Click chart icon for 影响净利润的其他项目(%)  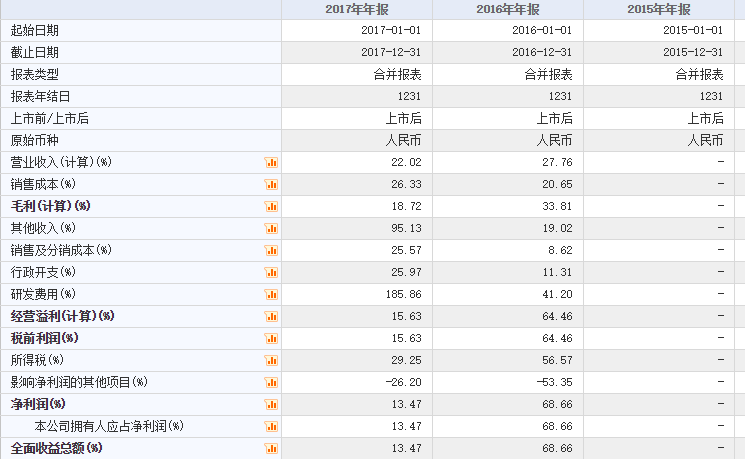[x=271, y=382]
